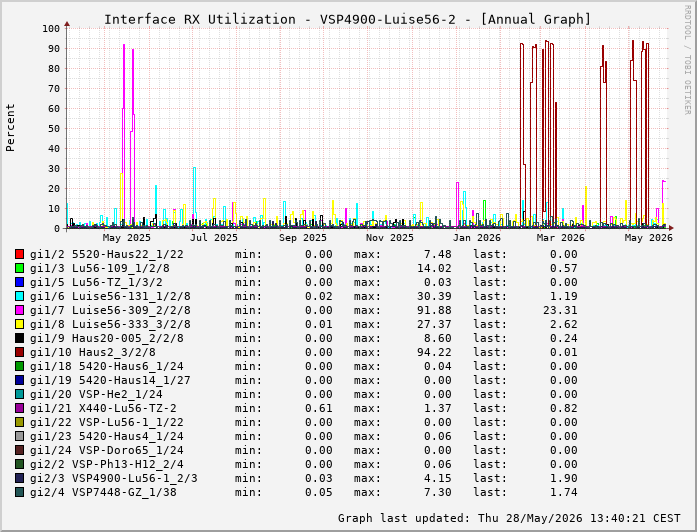This screenshot has height=532, width=697.
Task: Click the magenta swatch for gi1/7 Luise56-309_2/2/8
Action: click(x=19, y=310)
